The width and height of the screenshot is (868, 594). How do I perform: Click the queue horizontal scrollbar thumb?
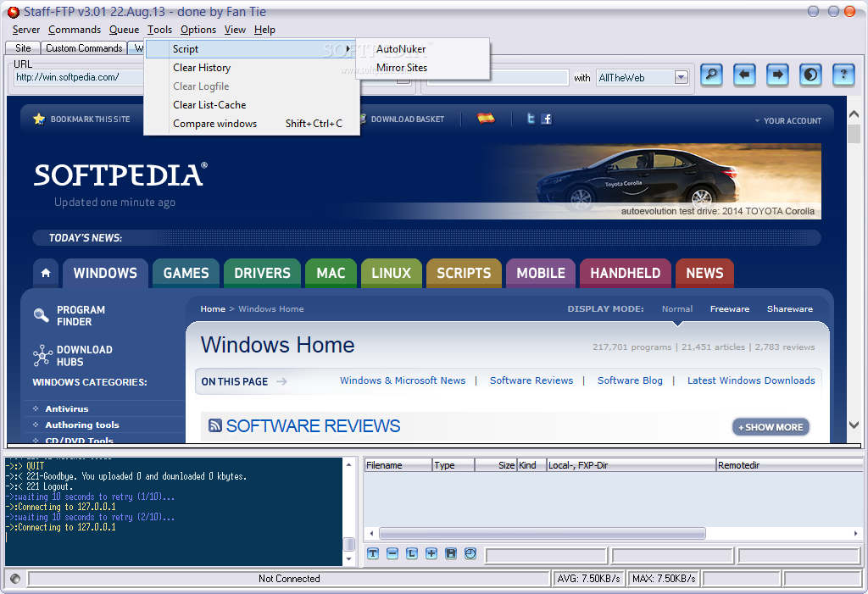pos(542,534)
